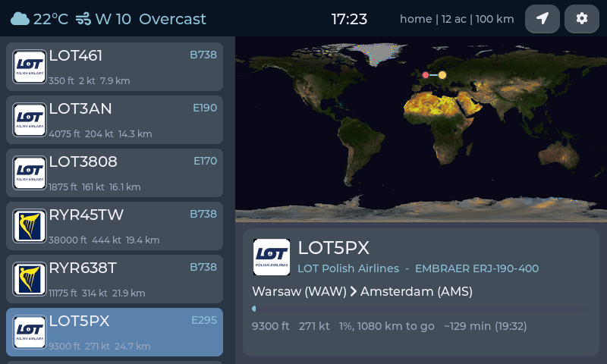Click the Overcast weather label
The width and height of the screenshot is (607, 364).
[x=173, y=19]
